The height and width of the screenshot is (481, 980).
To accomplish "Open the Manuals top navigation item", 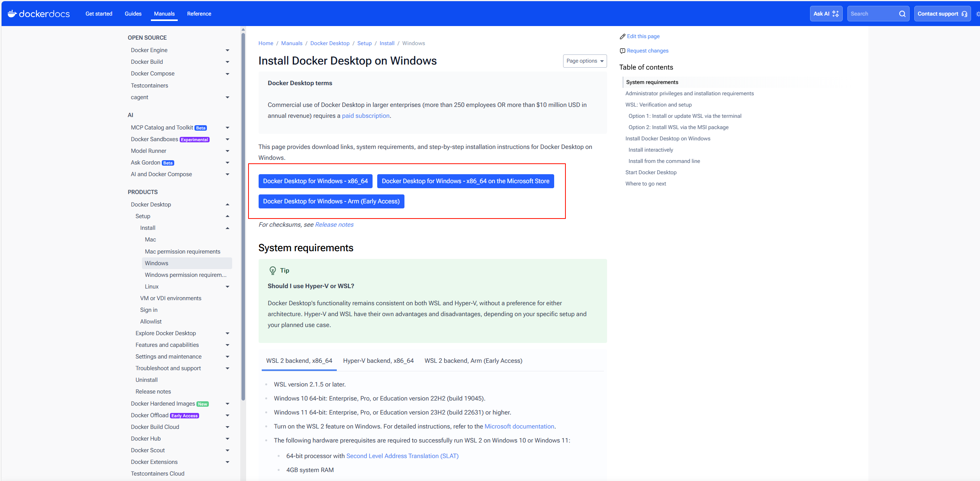I will point(164,14).
